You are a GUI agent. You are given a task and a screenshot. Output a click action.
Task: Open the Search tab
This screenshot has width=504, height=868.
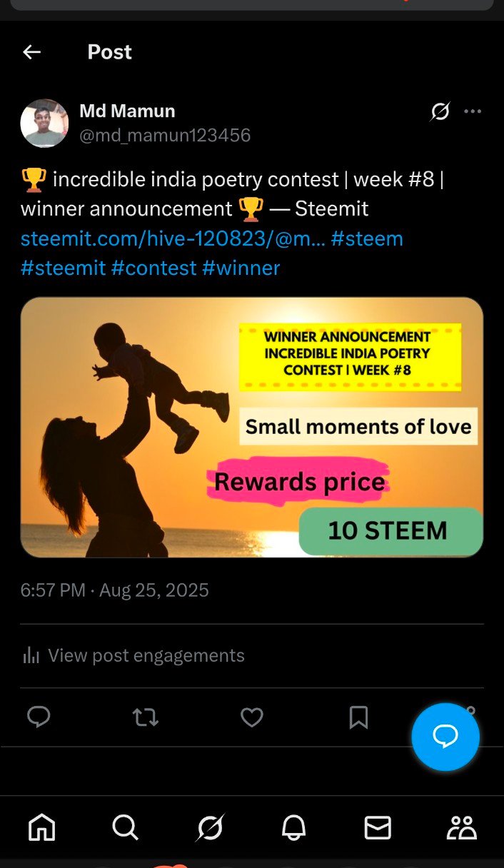125,827
